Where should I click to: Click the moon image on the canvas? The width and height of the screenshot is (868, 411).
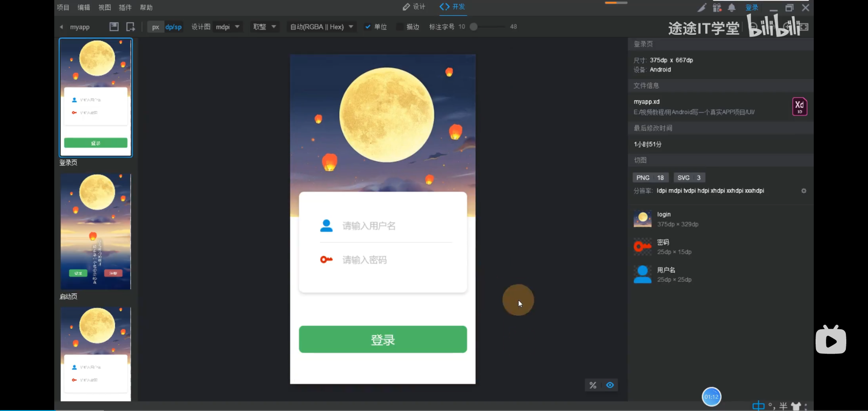tap(387, 115)
